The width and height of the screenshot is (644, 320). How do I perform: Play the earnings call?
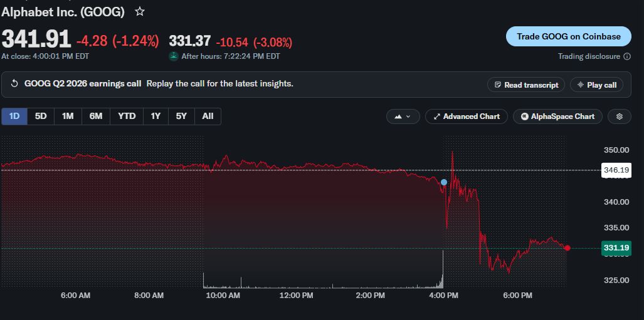[597, 85]
